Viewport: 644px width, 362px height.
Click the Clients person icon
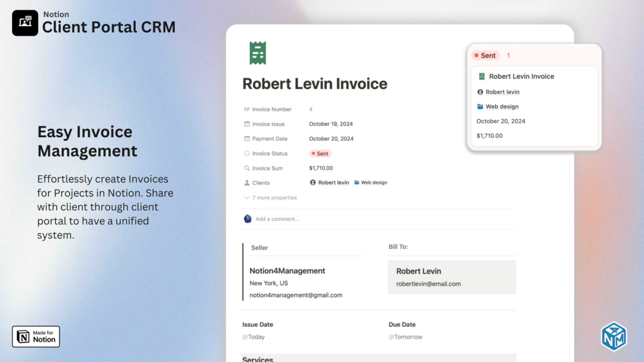tap(247, 183)
